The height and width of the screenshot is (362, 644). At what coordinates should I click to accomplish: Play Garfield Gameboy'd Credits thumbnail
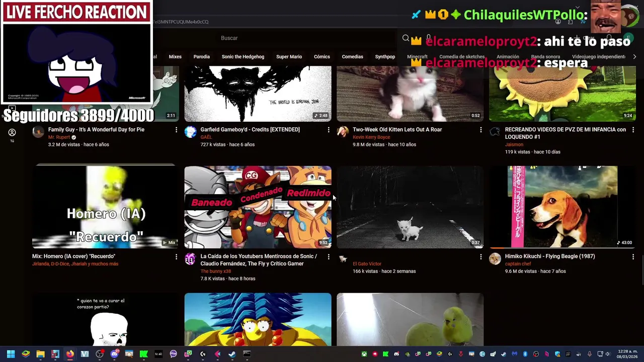[258, 94]
